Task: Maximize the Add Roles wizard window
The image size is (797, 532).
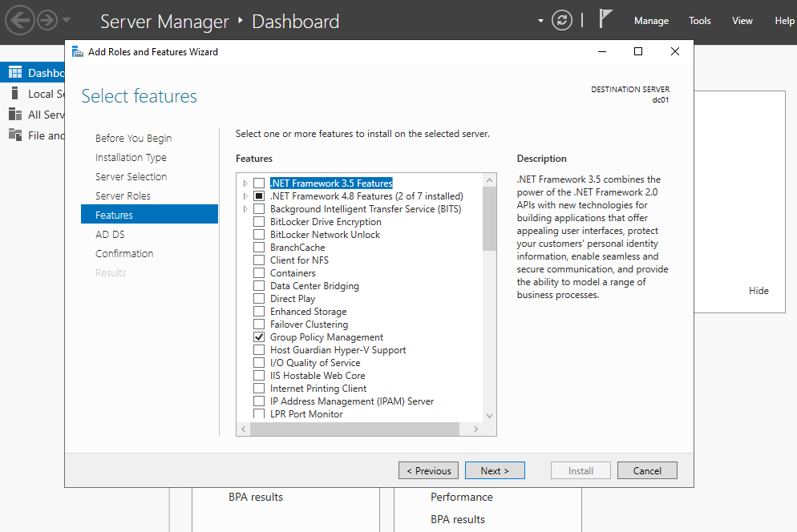Action: (x=638, y=51)
